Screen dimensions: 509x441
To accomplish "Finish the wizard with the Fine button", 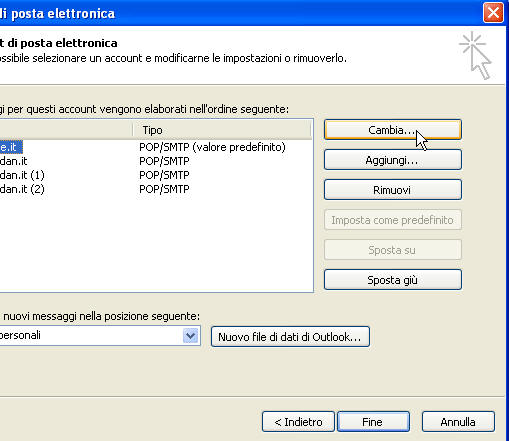I will tap(373, 422).
